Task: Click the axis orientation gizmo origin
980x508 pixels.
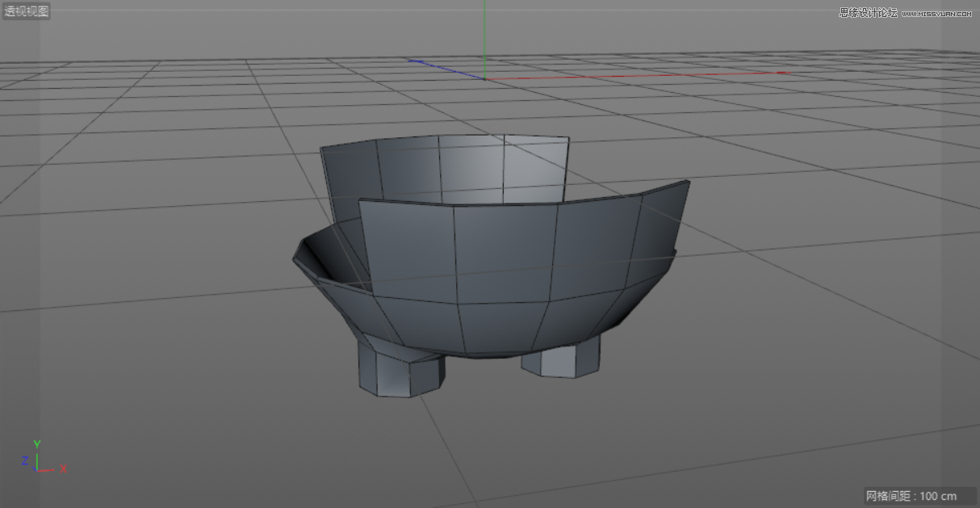Action: (x=37, y=471)
